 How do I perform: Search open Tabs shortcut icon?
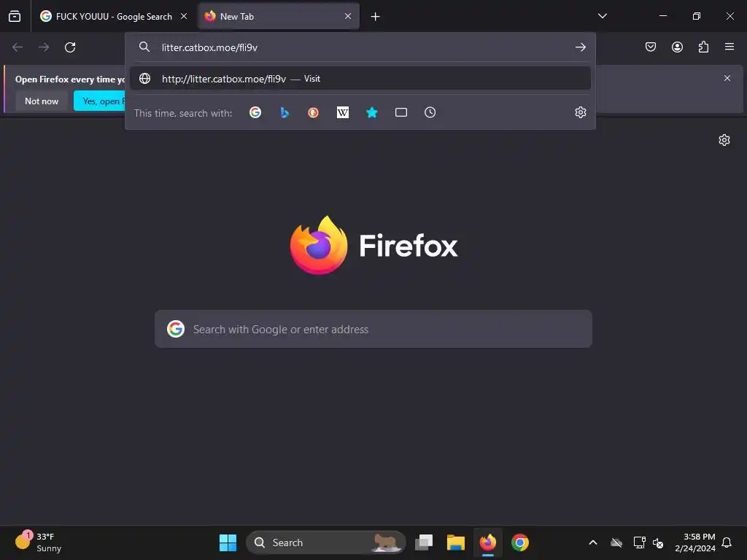click(x=401, y=112)
